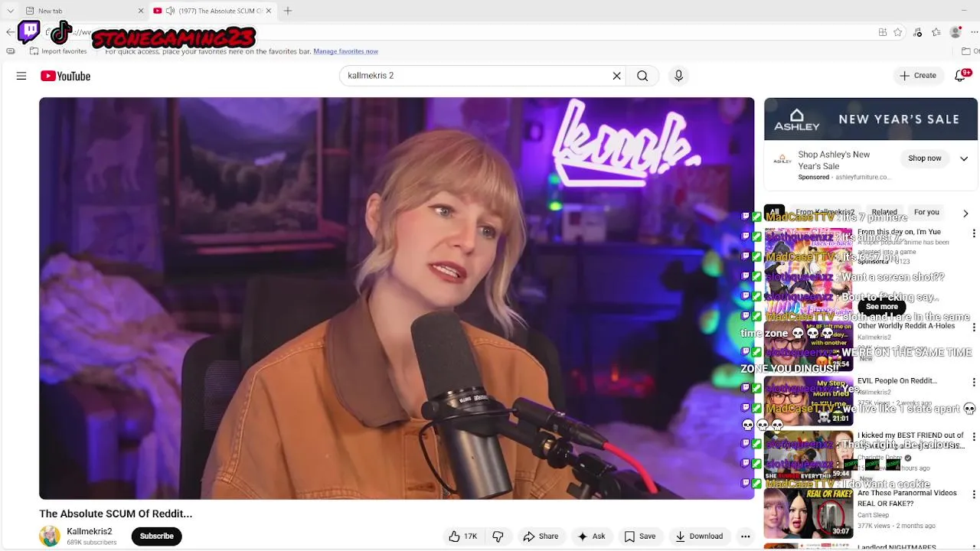Expand See more on the sponsored card
Viewport: 980px width, 551px height.
[882, 306]
